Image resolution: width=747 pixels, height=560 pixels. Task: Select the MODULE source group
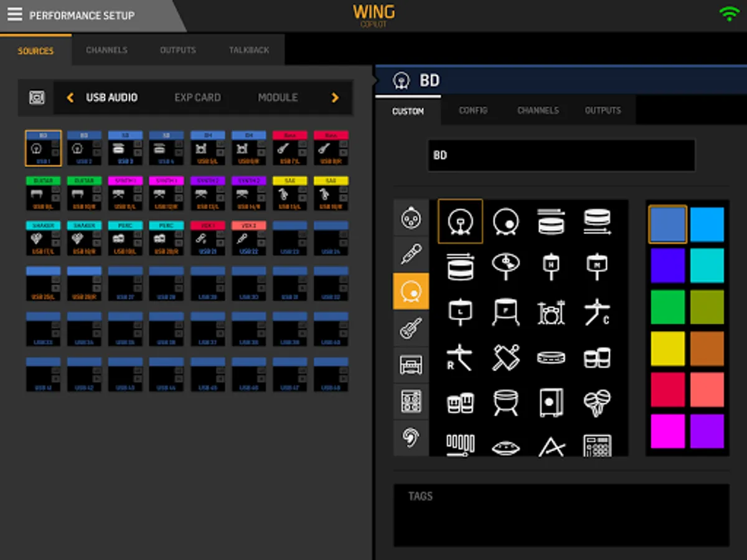click(x=278, y=98)
